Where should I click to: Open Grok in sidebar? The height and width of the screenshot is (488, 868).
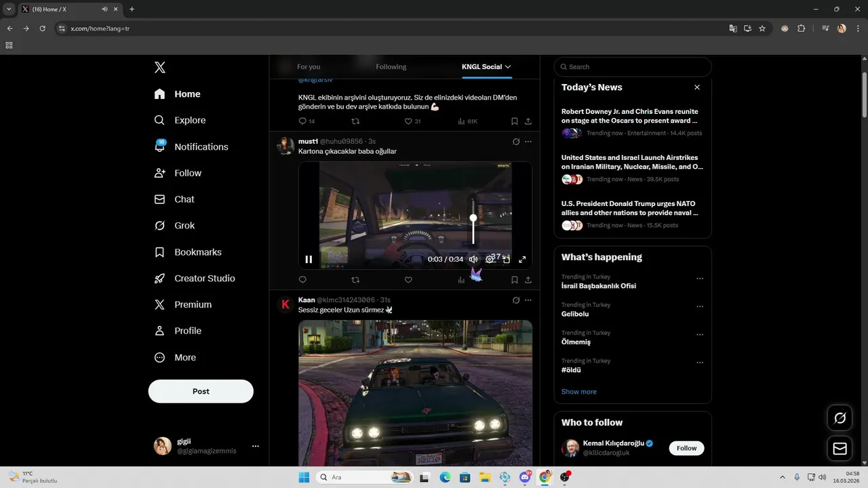tap(175, 226)
